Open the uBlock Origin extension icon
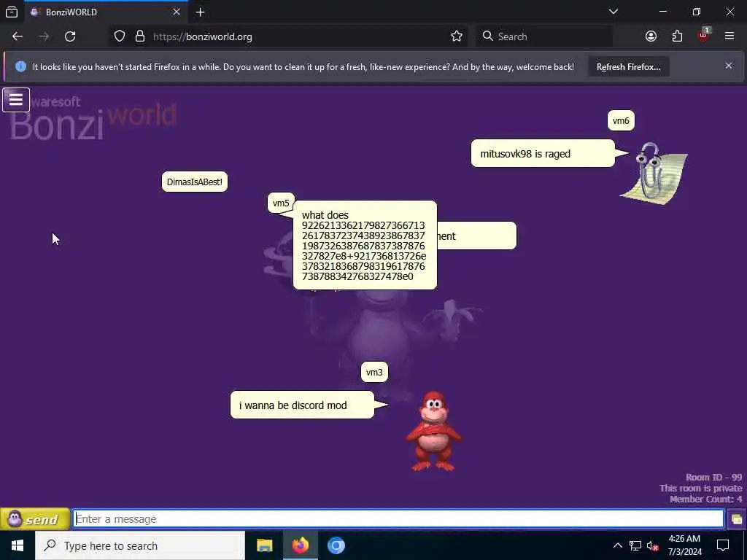747x560 pixels. (704, 35)
